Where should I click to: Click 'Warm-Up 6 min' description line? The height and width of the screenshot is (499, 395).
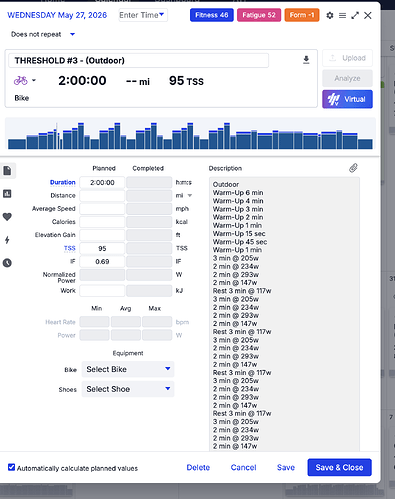(238, 193)
